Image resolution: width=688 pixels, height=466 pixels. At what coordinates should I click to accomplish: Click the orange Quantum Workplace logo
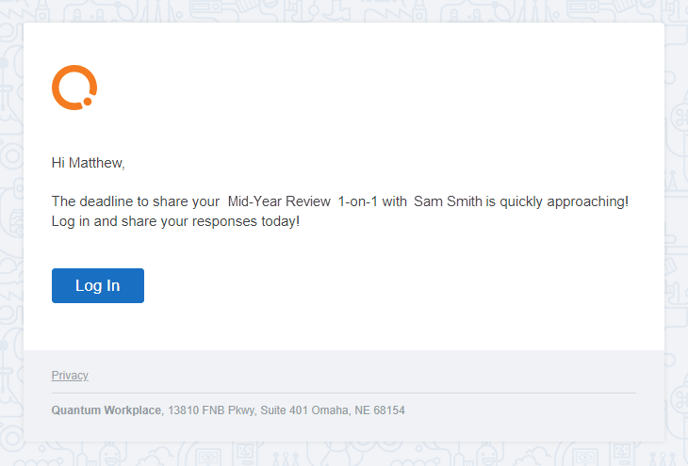[74, 87]
